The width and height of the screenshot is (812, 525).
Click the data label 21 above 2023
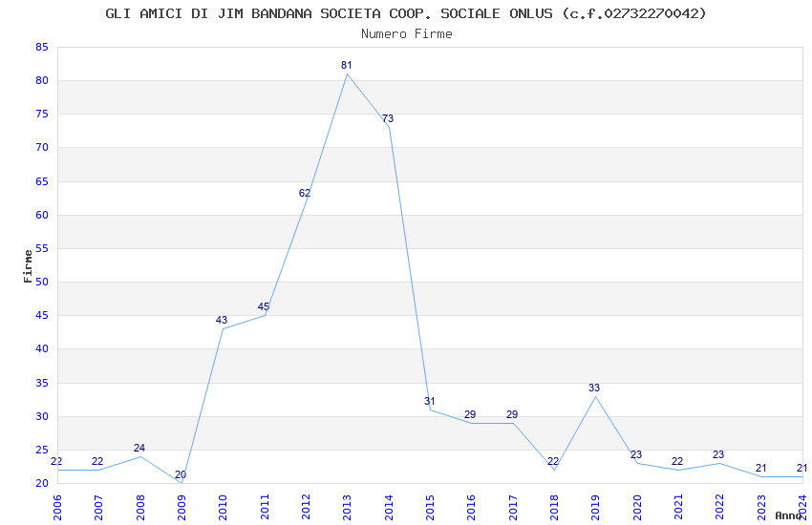760,468
